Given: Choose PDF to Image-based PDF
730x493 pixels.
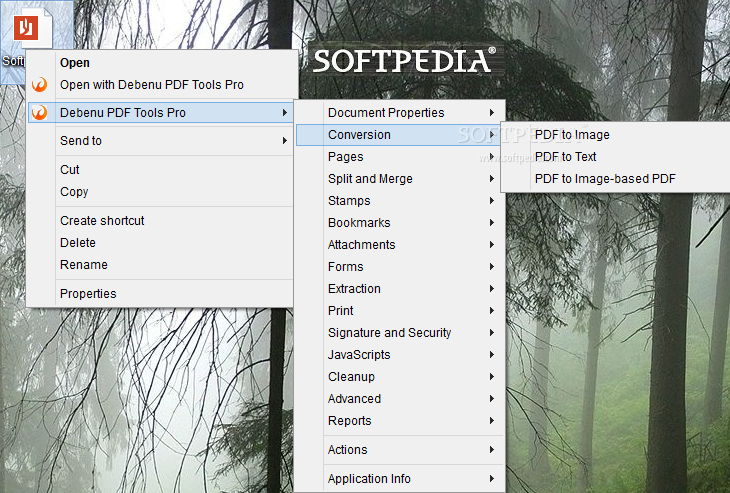Looking at the screenshot, I should pos(616,179).
